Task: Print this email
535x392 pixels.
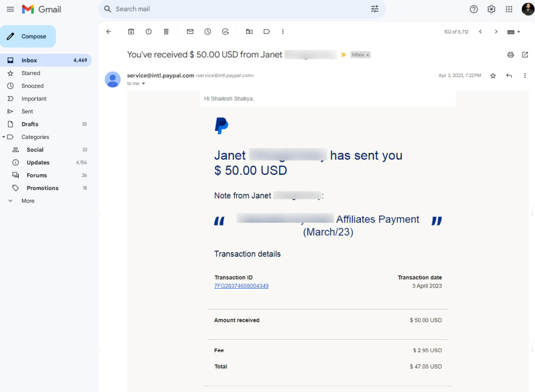Action: point(510,54)
